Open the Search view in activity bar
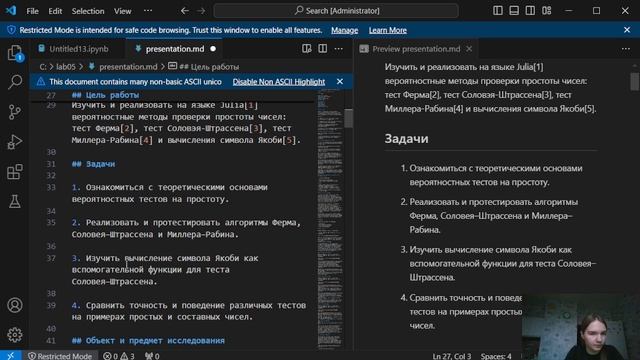Viewport: 640px width, 360px height. pyautogui.click(x=15, y=82)
